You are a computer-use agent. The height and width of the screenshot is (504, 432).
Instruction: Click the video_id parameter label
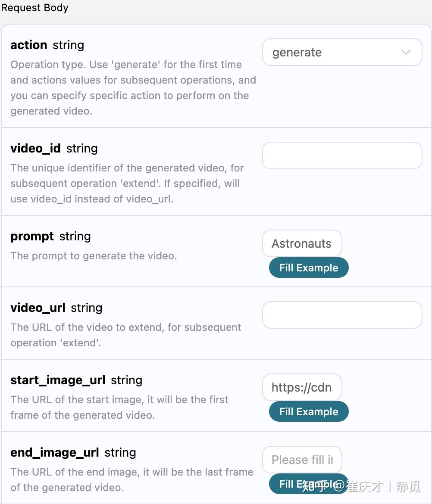(35, 148)
